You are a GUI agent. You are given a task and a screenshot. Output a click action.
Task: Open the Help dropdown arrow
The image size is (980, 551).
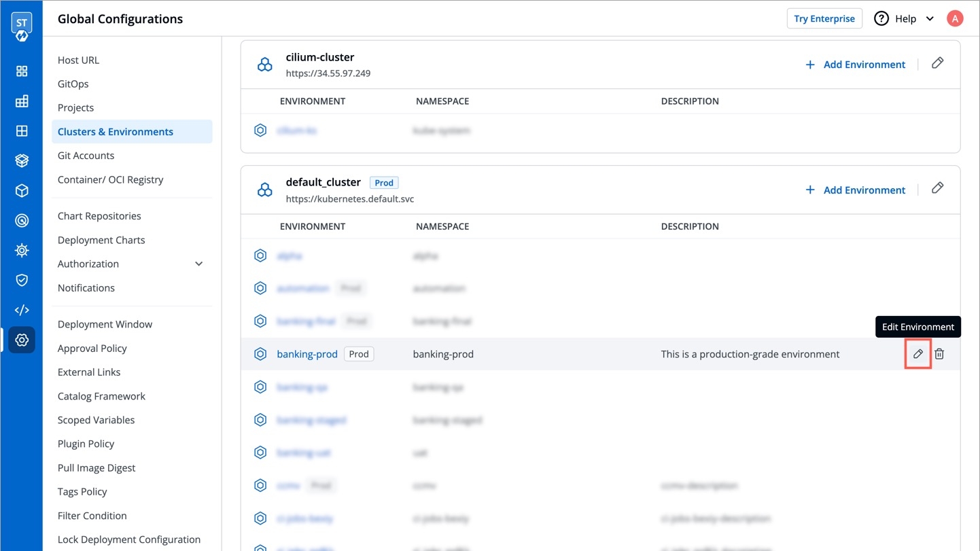pyautogui.click(x=930, y=19)
